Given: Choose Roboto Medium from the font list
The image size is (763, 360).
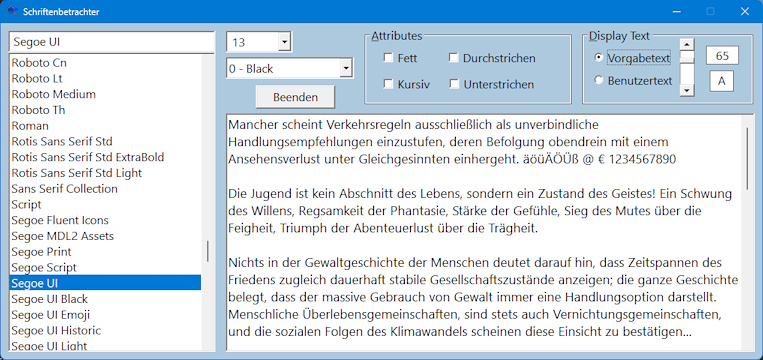Looking at the screenshot, I should click(105, 94).
